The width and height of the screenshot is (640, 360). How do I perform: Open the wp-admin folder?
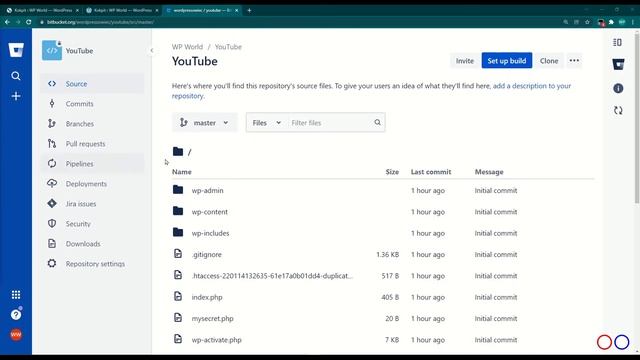(x=207, y=191)
